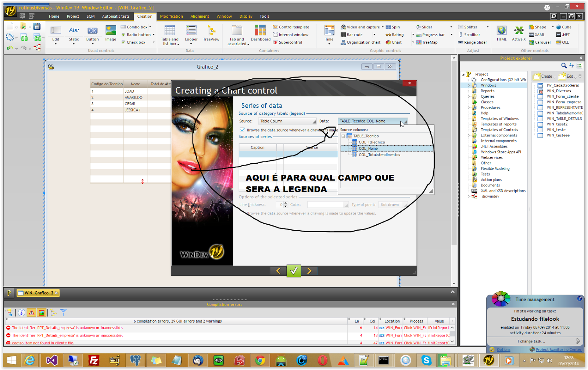This screenshot has height=370, width=588.
Task: Click the save icon in the quick toolbar
Action: [x=37, y=26]
